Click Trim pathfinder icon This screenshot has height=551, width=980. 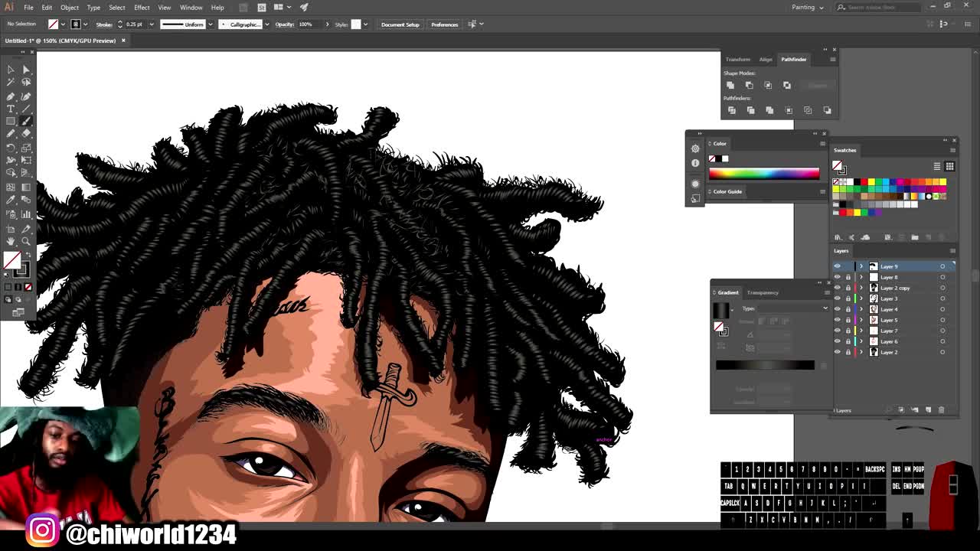tap(750, 110)
